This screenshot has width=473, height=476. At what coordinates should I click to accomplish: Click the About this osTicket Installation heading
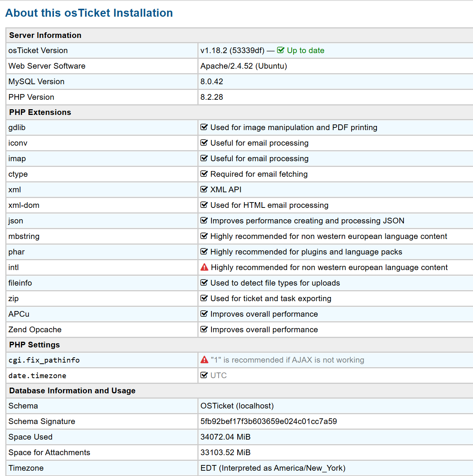point(89,13)
